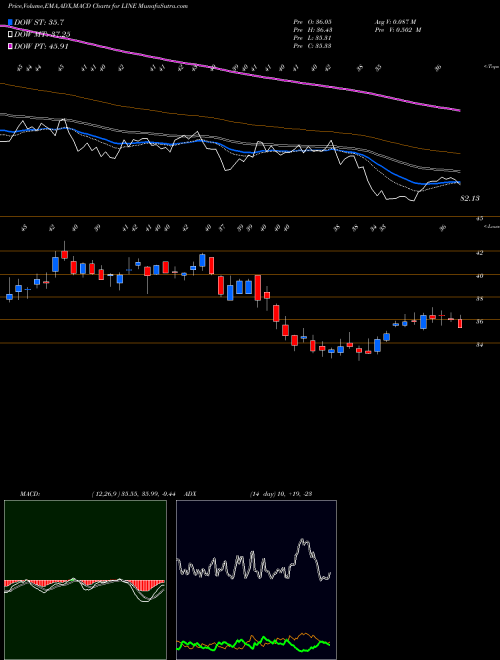
Task: Click the 'Pre V: 0.502 M' value
Action: click(x=398, y=30)
